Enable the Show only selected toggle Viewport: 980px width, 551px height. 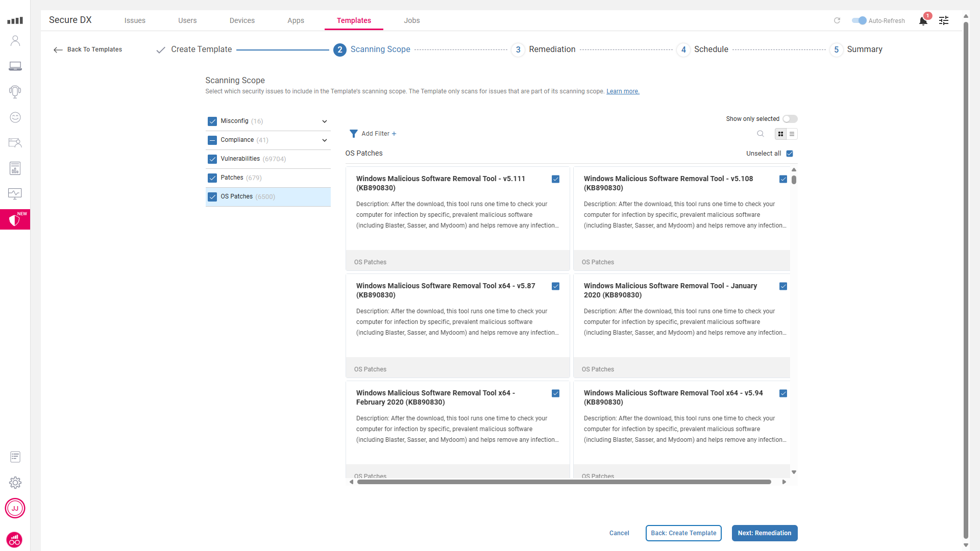pyautogui.click(x=790, y=119)
